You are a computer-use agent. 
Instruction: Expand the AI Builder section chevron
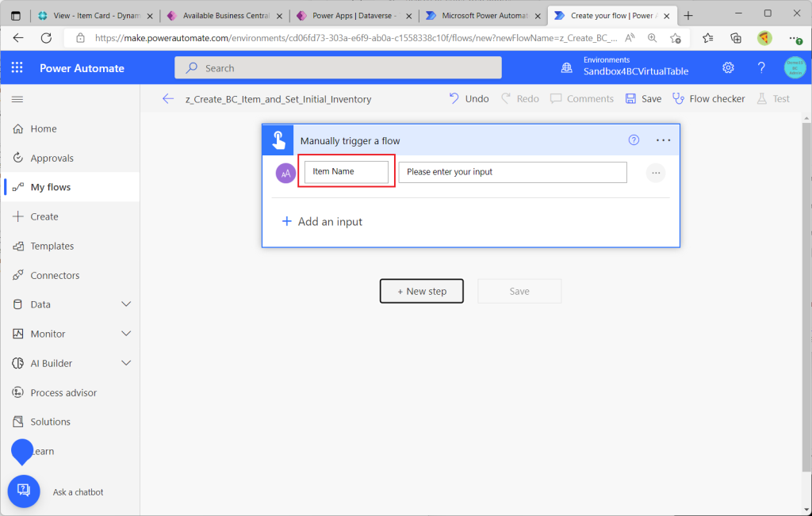pyautogui.click(x=126, y=363)
